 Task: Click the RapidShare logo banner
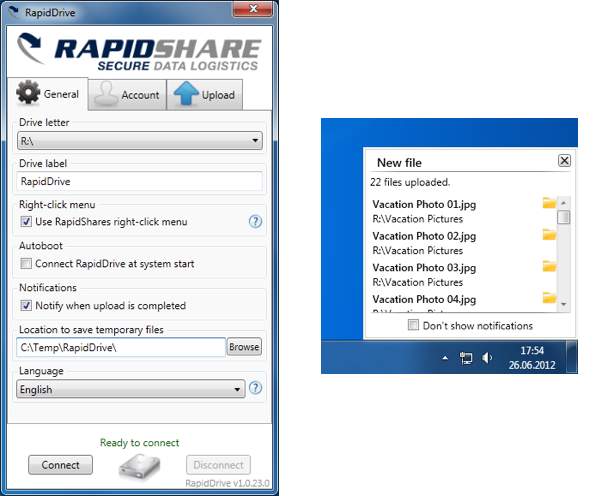pos(139,52)
